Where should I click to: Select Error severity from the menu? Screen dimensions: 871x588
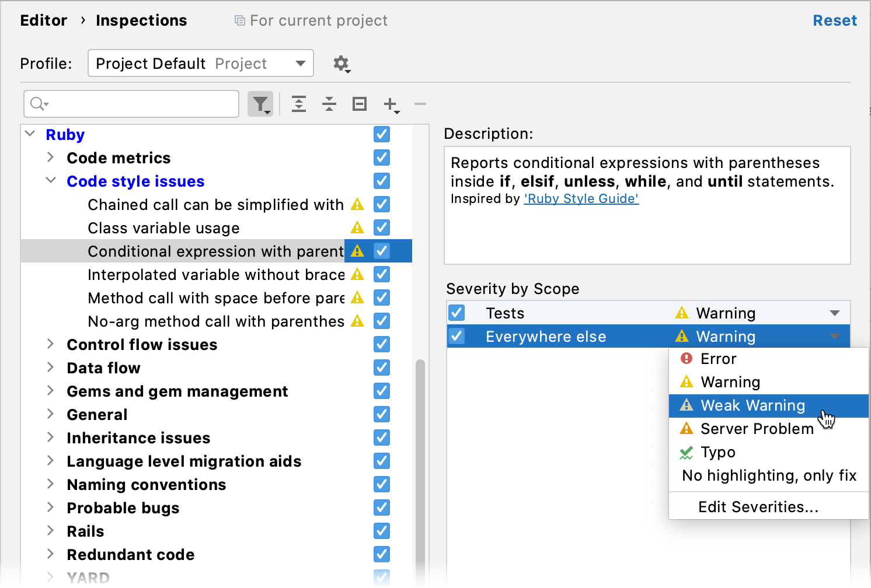(768, 359)
